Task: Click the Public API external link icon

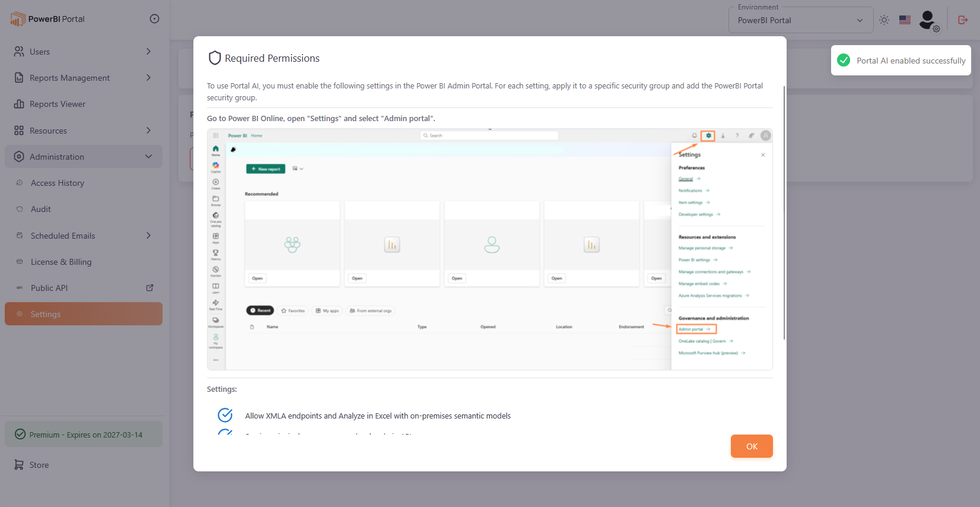Action: pos(149,288)
